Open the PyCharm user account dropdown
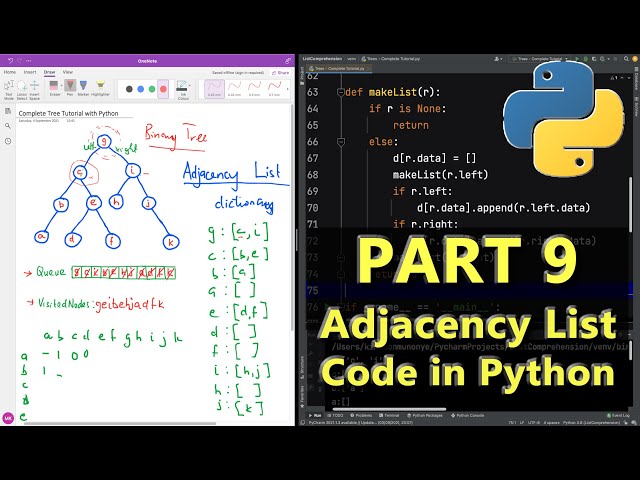The height and width of the screenshot is (480, 640). [x=498, y=59]
